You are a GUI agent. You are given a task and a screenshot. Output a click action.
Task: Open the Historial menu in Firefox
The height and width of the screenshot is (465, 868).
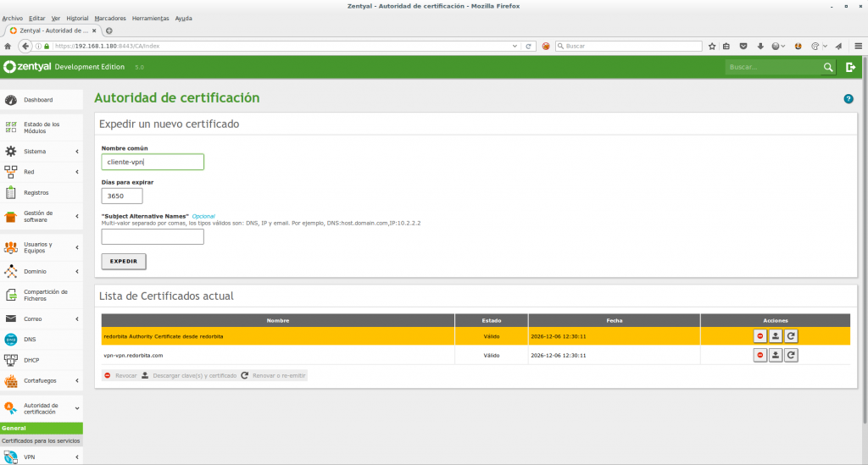coord(77,18)
